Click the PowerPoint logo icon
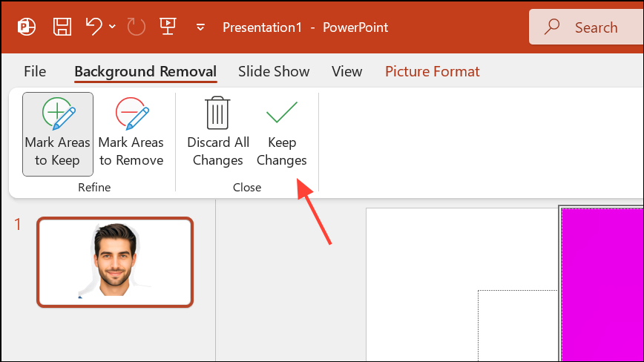 coord(27,27)
